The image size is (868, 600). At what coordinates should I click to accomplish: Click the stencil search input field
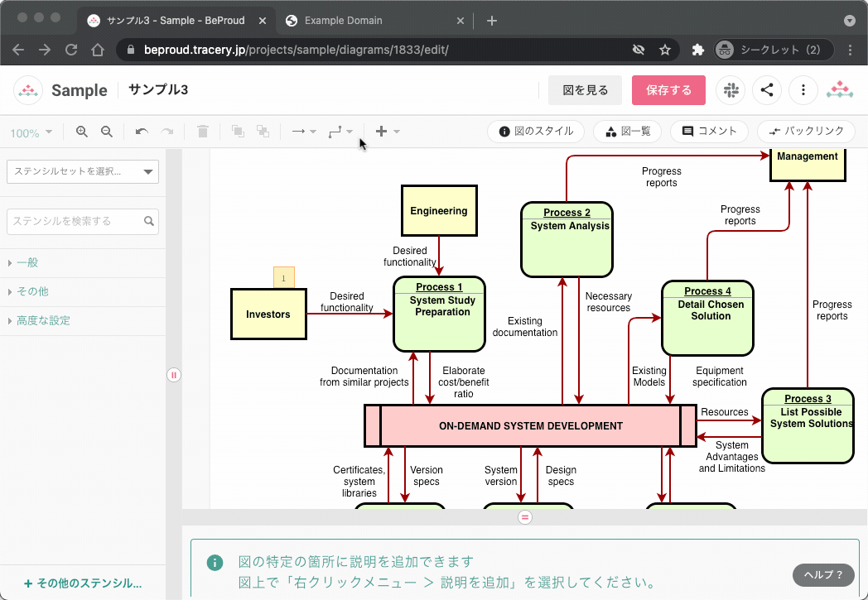75,221
